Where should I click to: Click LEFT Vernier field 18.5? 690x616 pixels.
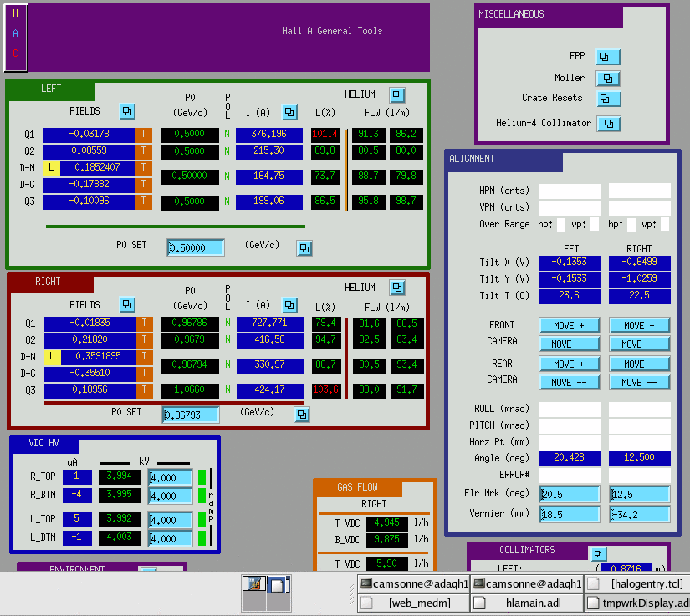pos(570,514)
